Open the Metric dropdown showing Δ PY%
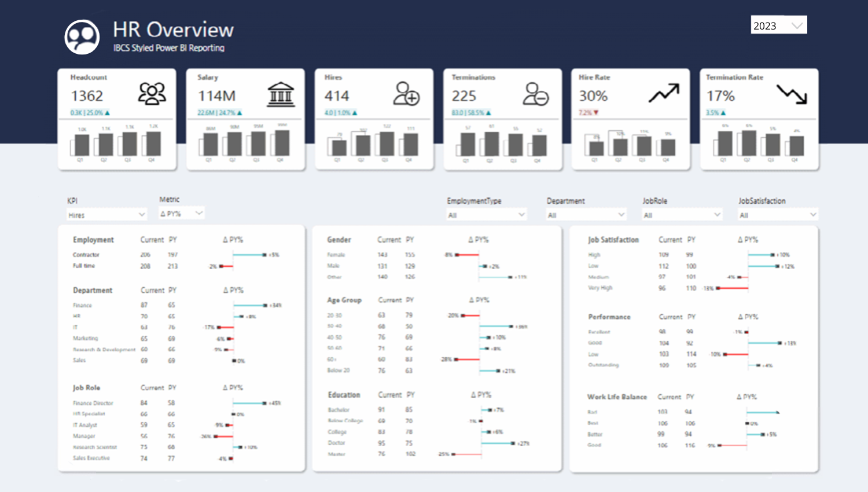This screenshot has width=868, height=492. pos(182,214)
